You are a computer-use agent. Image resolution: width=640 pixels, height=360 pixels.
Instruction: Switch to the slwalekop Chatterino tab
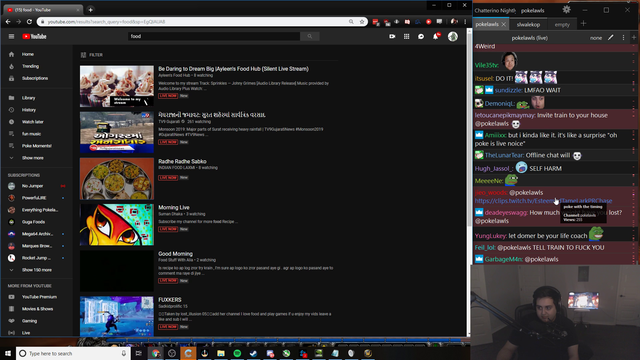click(528, 24)
